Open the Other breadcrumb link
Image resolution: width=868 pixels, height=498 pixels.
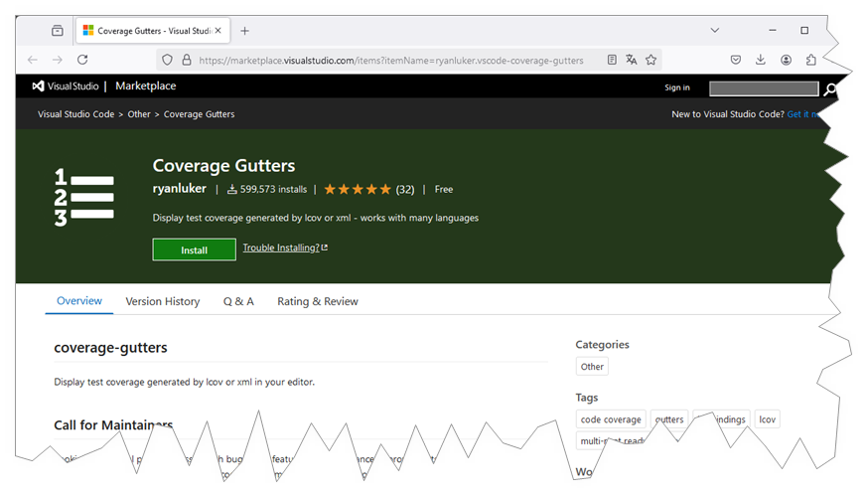[139, 114]
